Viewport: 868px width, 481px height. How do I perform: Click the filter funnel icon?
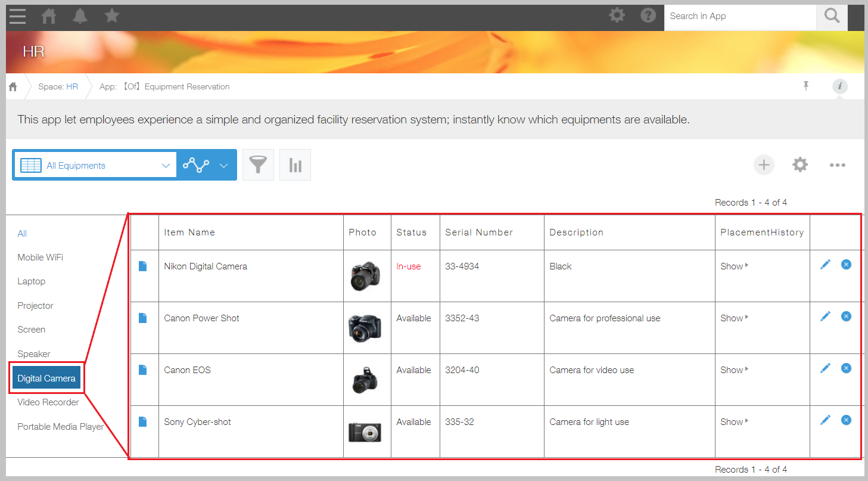pos(257,165)
